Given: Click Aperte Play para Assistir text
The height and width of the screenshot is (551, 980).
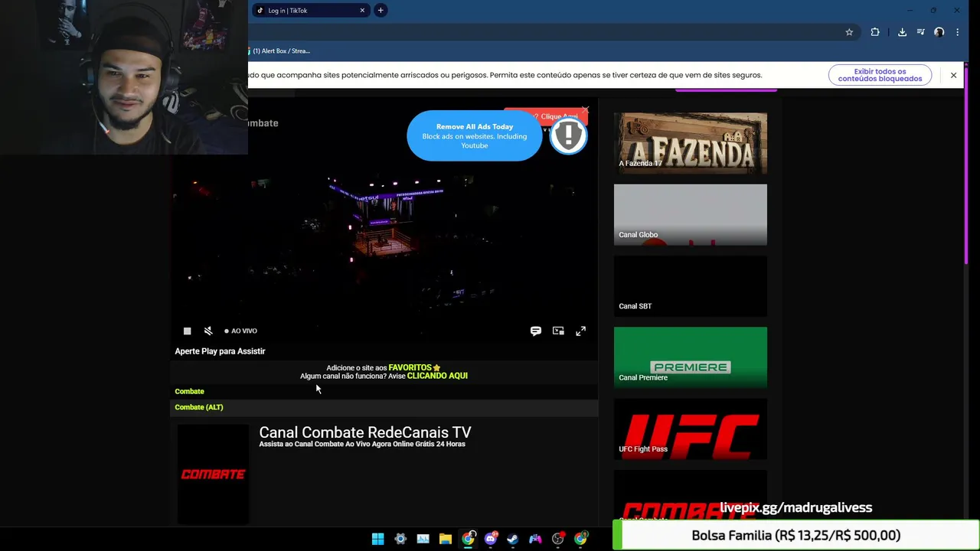Looking at the screenshot, I should (220, 351).
